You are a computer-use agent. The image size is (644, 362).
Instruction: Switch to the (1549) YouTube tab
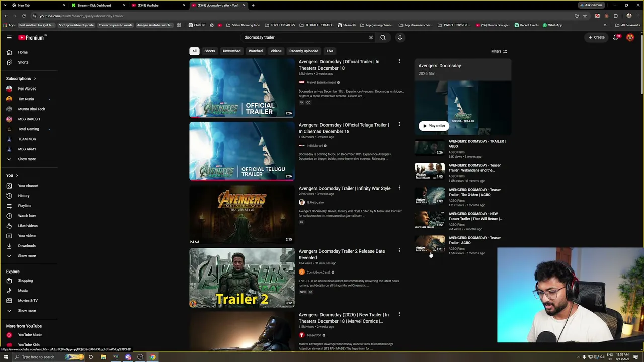[x=158, y=5]
